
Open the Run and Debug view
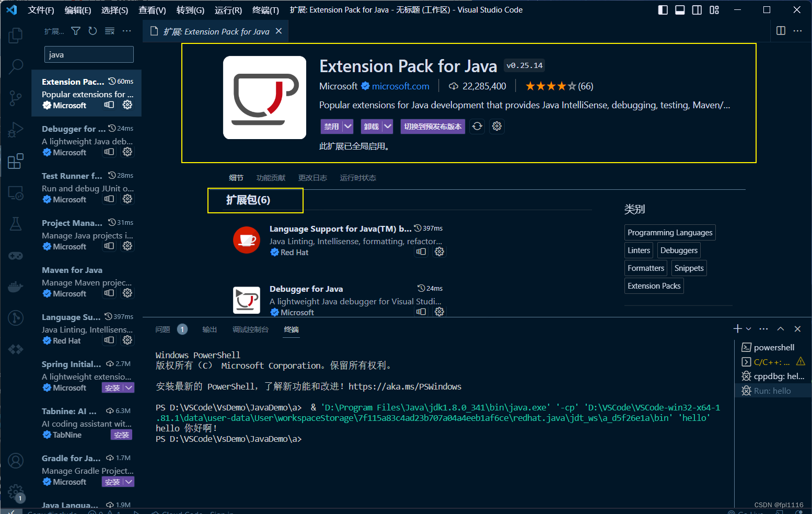pyautogui.click(x=15, y=130)
